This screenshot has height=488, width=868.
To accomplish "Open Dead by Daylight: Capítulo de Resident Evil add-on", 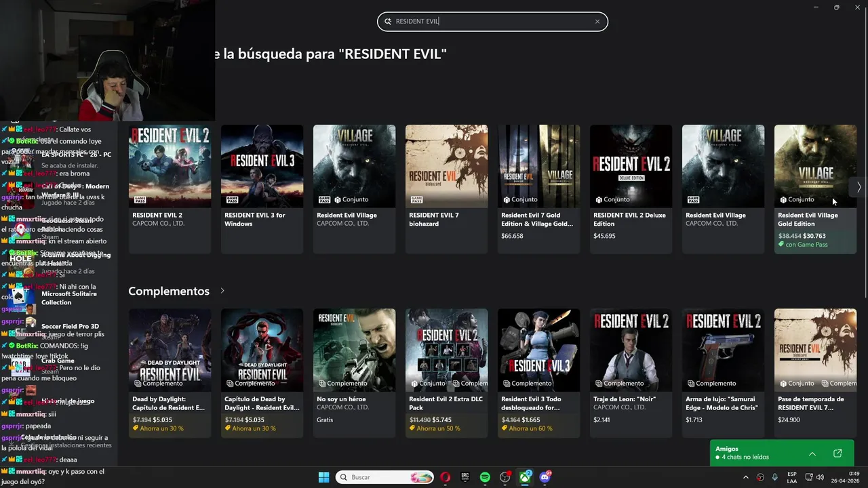I will pyautogui.click(x=170, y=373).
